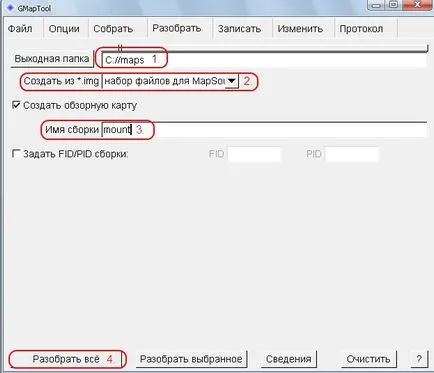This screenshot has width=434, height=373.
Task: Click the FID input field
Action: (x=254, y=154)
